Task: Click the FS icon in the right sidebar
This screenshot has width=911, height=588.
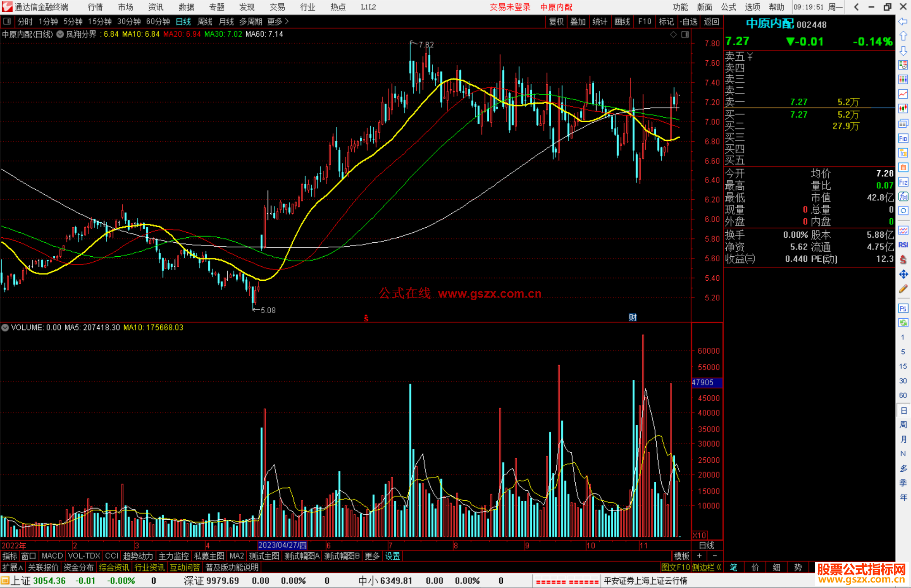Action: coord(903,309)
